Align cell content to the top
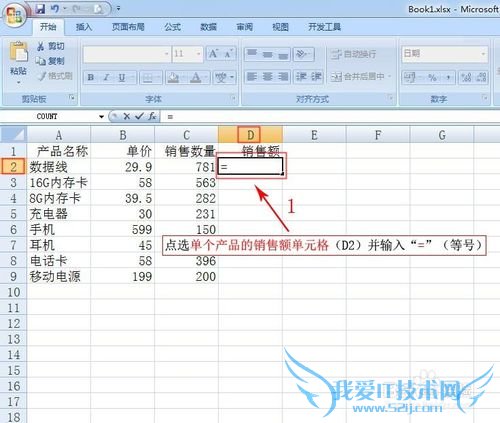500x423 pixels. (252, 54)
